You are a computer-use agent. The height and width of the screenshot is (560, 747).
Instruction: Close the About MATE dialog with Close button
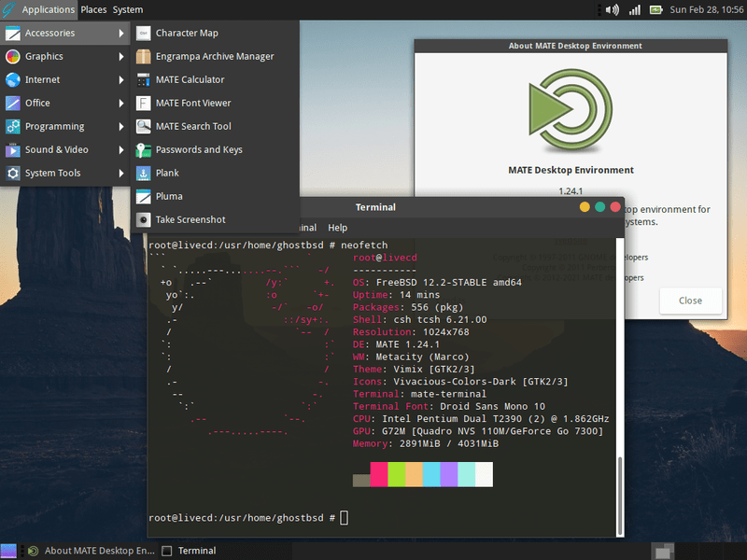pyautogui.click(x=690, y=301)
